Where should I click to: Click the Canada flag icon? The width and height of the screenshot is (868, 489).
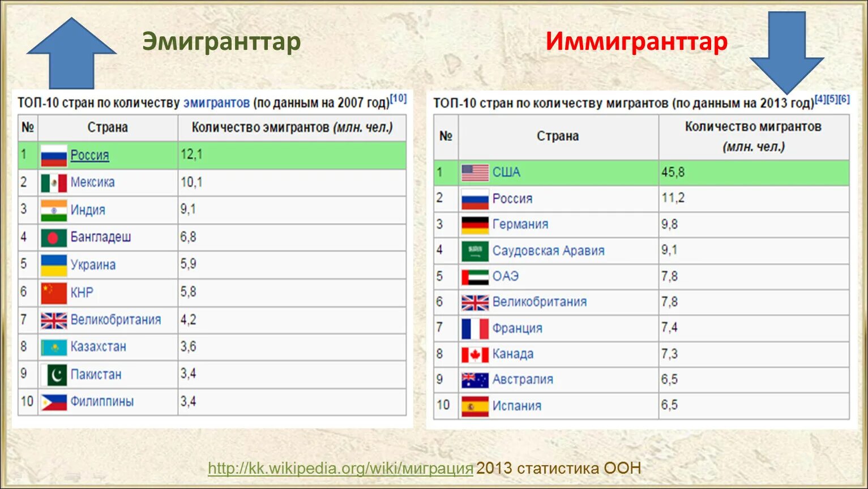(x=474, y=355)
